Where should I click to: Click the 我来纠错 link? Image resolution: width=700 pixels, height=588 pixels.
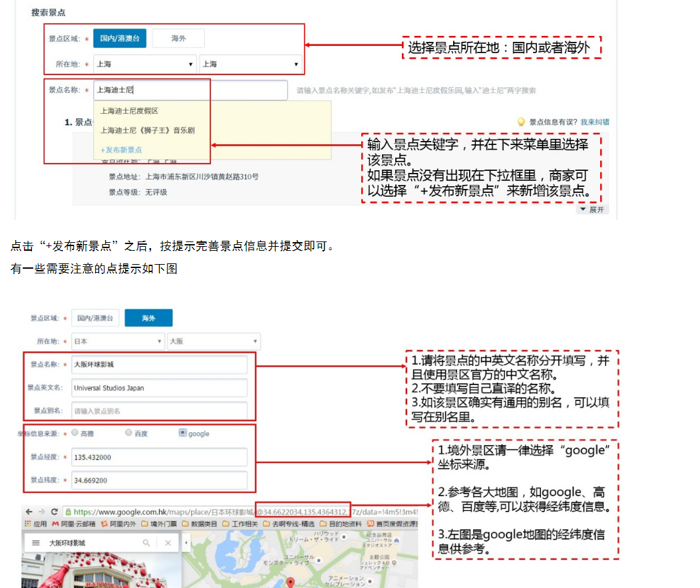(x=595, y=122)
